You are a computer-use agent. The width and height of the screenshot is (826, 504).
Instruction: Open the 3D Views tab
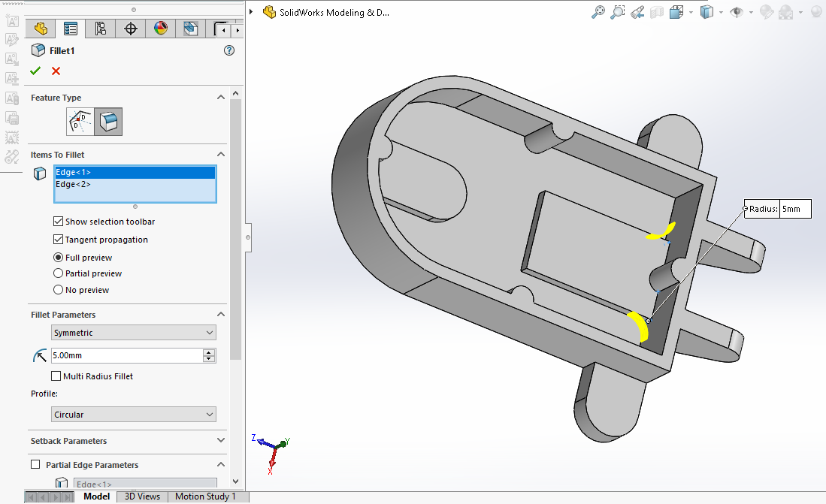pos(142,496)
